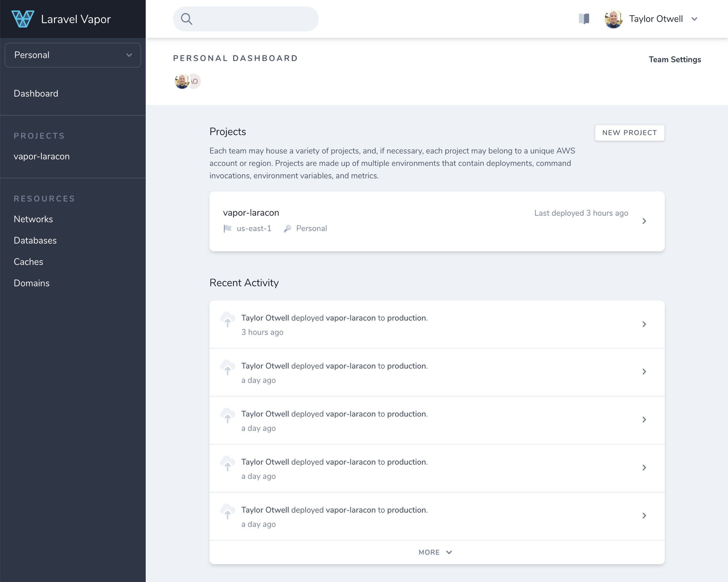Select Networks in the sidebar

coord(34,219)
